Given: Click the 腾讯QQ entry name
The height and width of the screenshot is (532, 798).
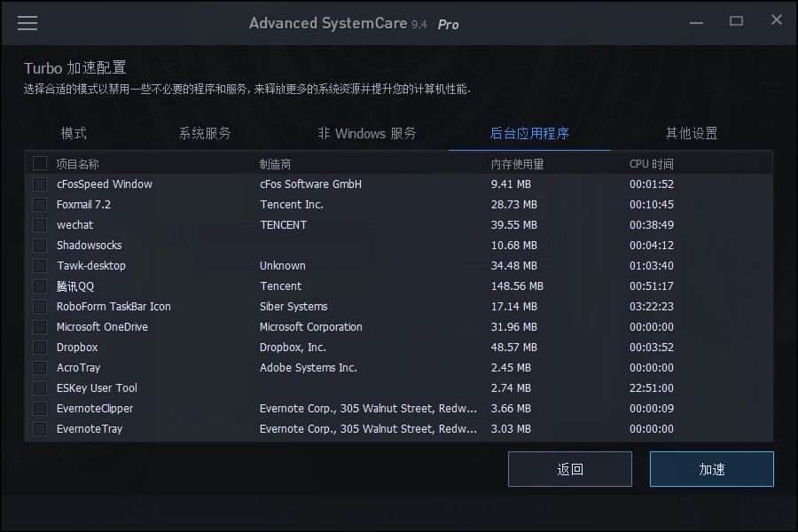Looking at the screenshot, I should [75, 286].
